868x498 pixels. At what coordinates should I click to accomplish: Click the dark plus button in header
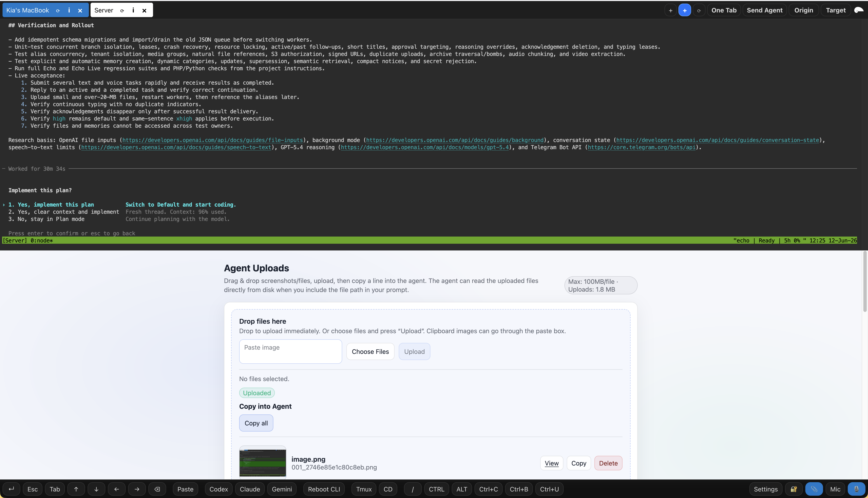(x=671, y=10)
